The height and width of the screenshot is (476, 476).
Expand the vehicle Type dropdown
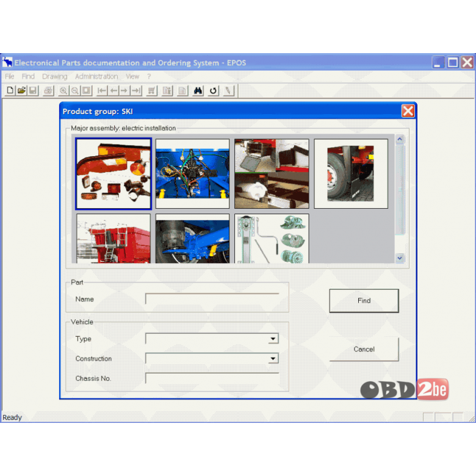(273, 339)
